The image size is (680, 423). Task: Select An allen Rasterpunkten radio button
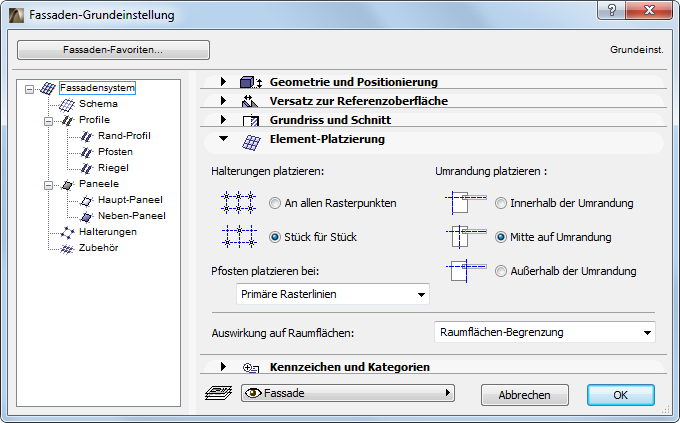tap(275, 203)
